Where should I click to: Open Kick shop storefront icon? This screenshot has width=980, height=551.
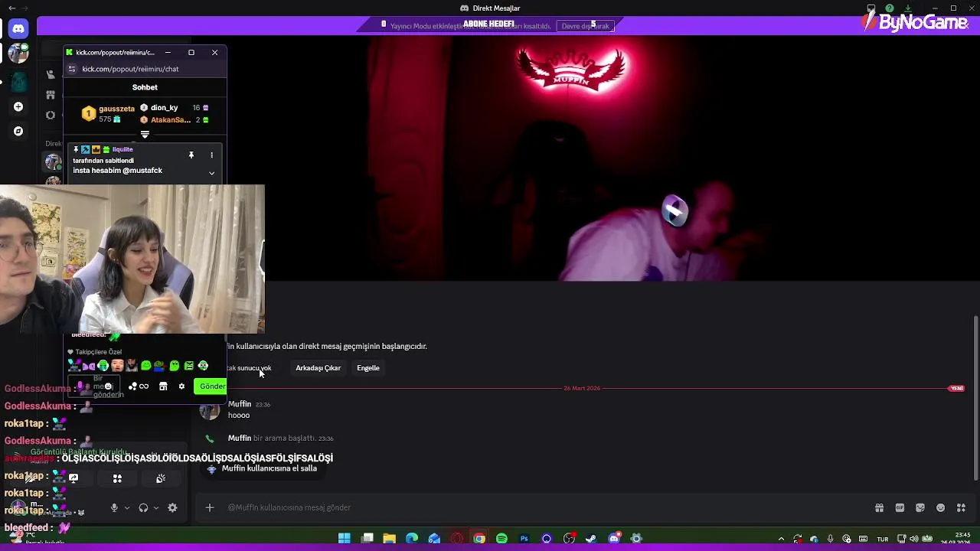pyautogui.click(x=163, y=386)
